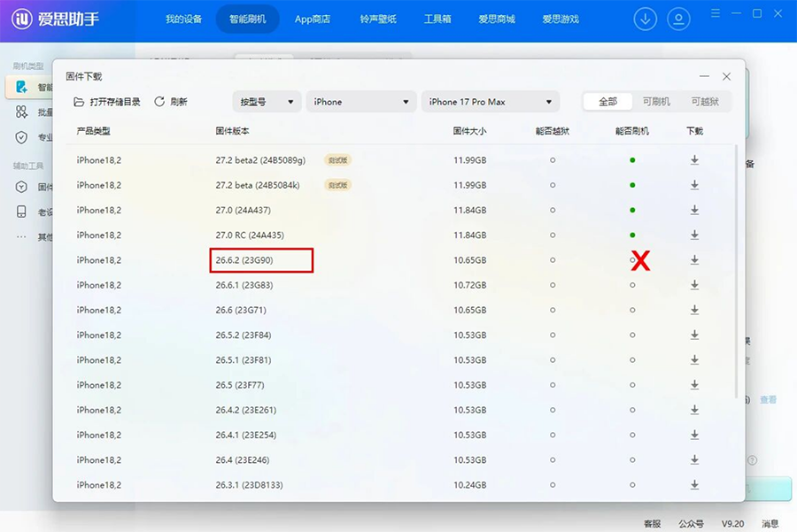The image size is (797, 532).
Task: Select the 智能刷机 sidebar icon
Action: click(21, 87)
